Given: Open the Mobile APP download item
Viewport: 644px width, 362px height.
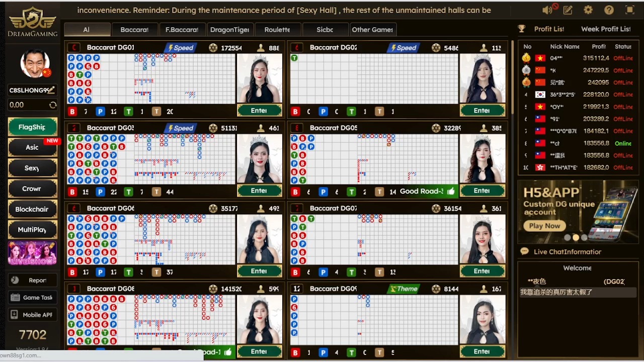Looking at the screenshot, I should pos(33,315).
